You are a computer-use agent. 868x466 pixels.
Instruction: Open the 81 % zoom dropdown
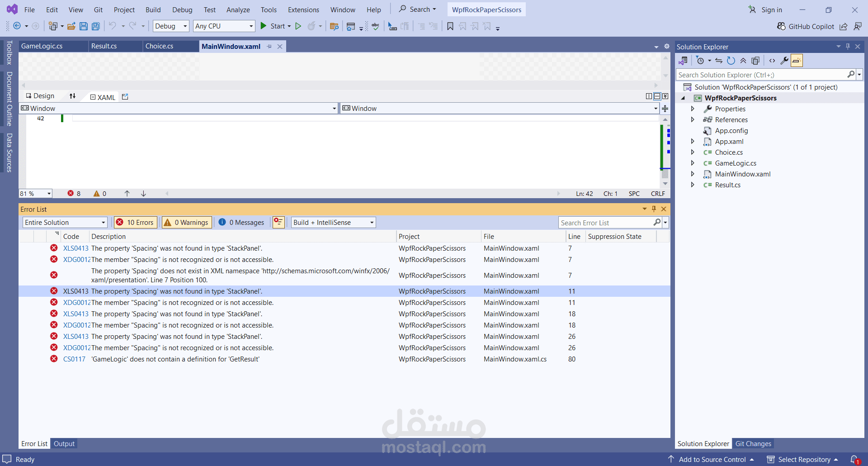pos(35,194)
